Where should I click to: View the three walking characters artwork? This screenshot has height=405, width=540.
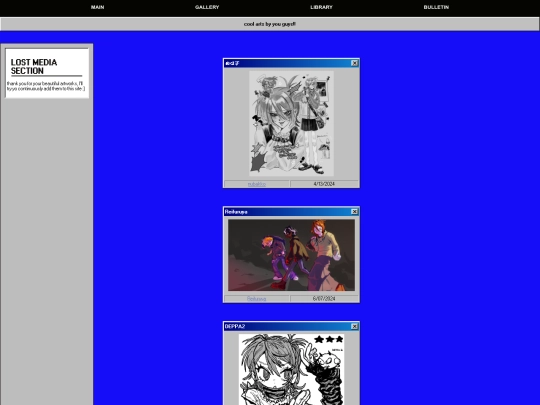click(x=291, y=255)
